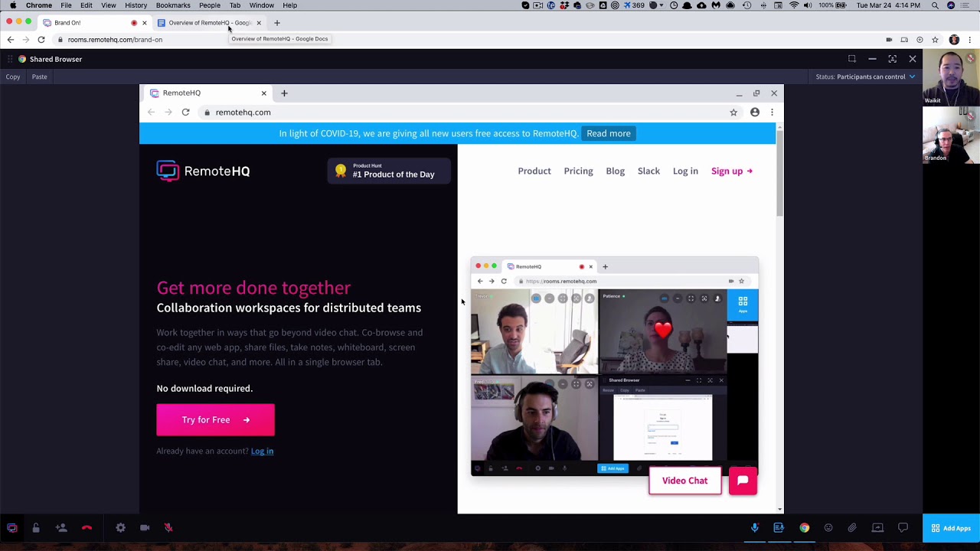Open the Apple menu

pyautogui.click(x=13, y=5)
